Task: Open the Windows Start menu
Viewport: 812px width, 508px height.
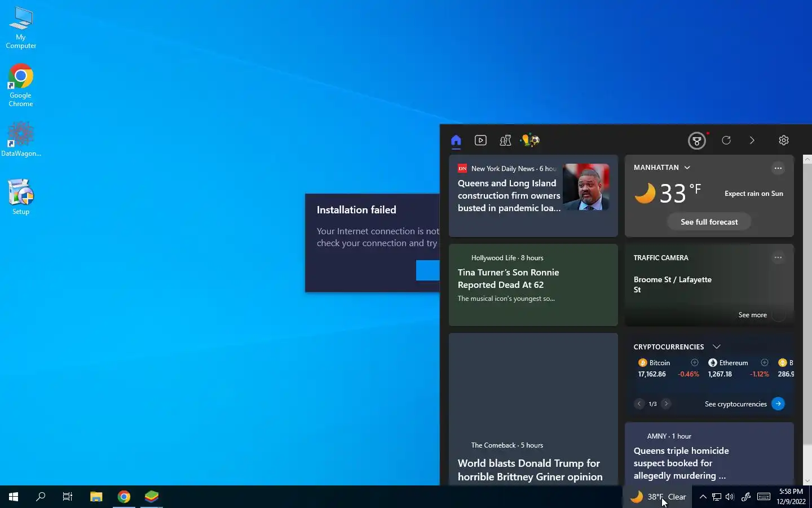Action: (14, 497)
